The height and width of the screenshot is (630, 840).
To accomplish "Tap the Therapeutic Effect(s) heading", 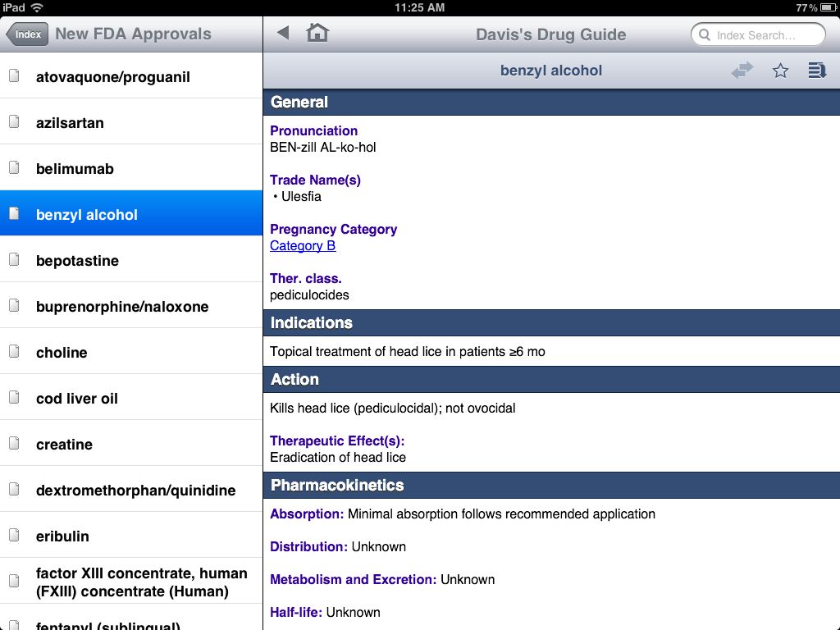I will pos(337,441).
